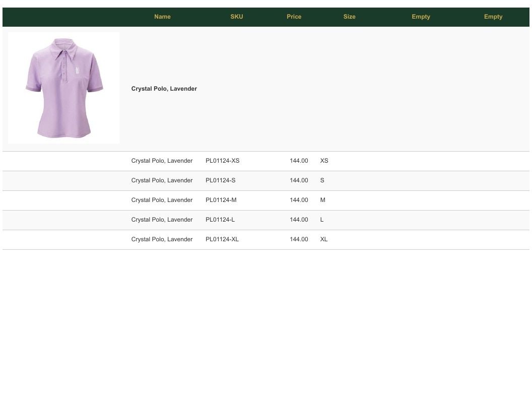Select SKU PL01124-L cell
This screenshot has height=411, width=532.
[220, 220]
